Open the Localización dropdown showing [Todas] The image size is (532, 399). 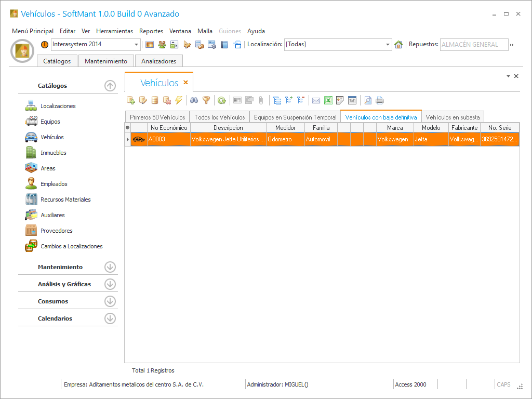(388, 45)
